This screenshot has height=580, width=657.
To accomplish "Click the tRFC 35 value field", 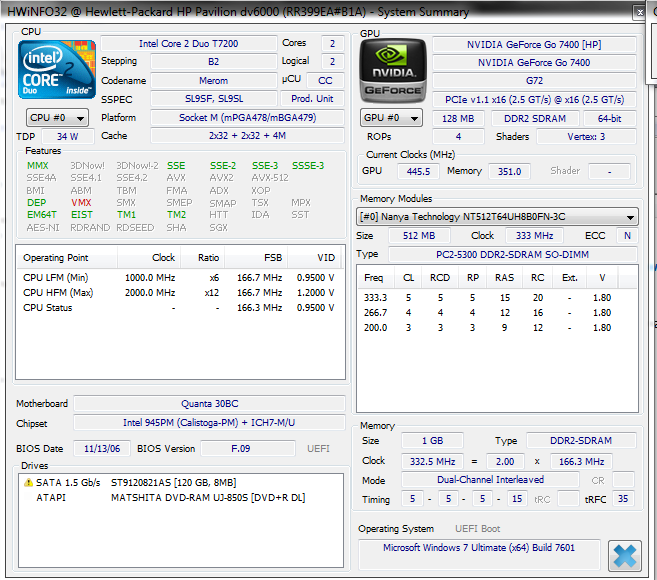I will click(623, 499).
